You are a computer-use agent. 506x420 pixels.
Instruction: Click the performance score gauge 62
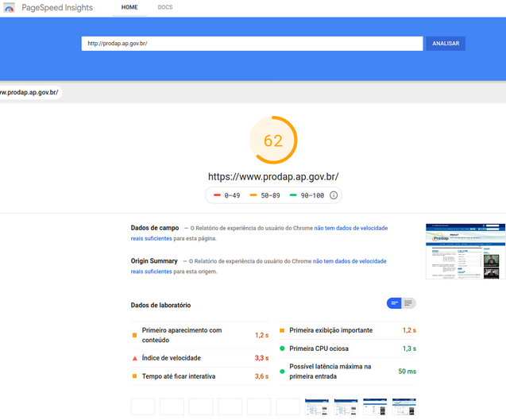tap(273, 141)
